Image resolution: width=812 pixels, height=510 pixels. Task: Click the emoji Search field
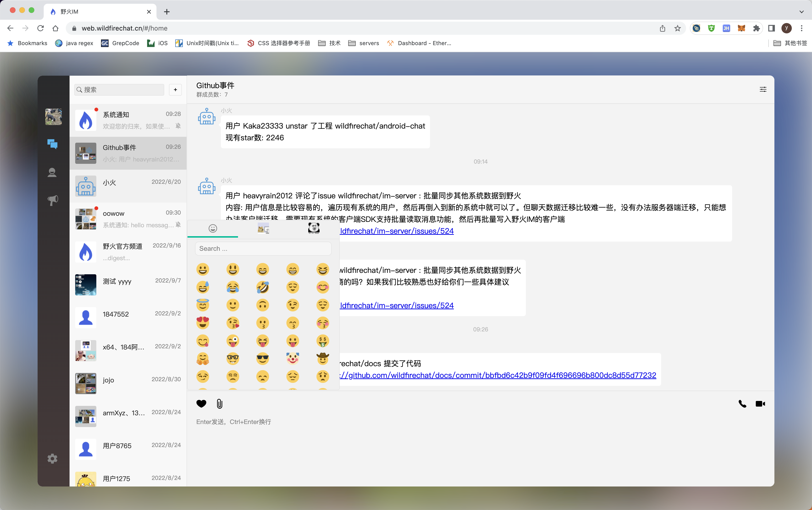click(x=263, y=249)
